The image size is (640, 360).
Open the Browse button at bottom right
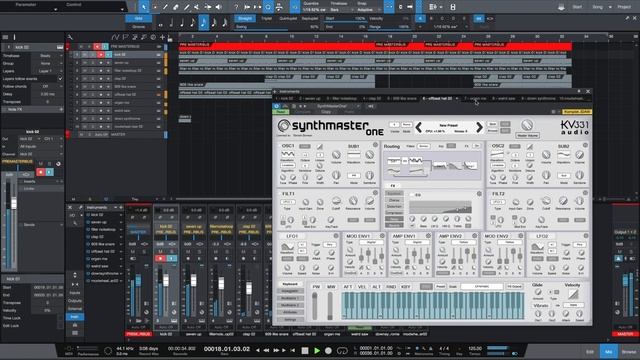point(629,351)
